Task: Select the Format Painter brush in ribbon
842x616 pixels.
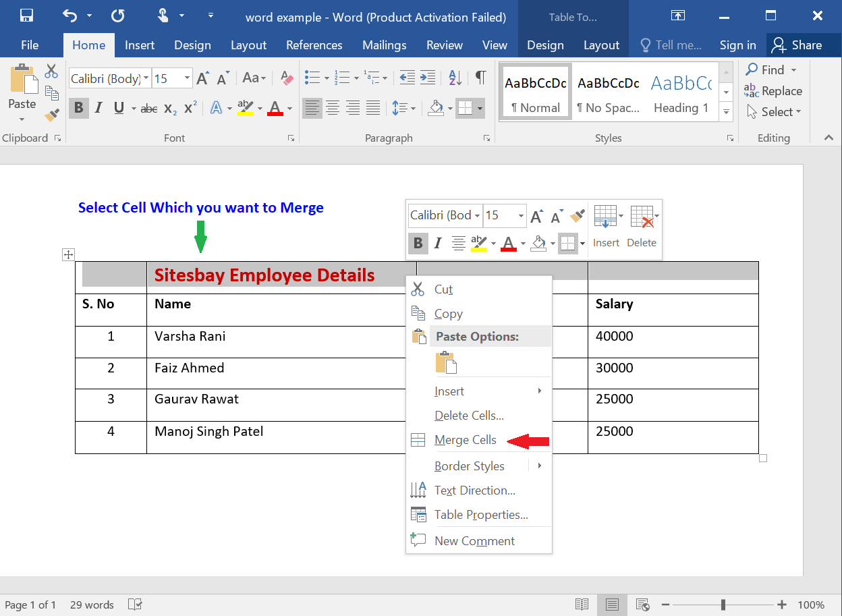Action: click(52, 115)
